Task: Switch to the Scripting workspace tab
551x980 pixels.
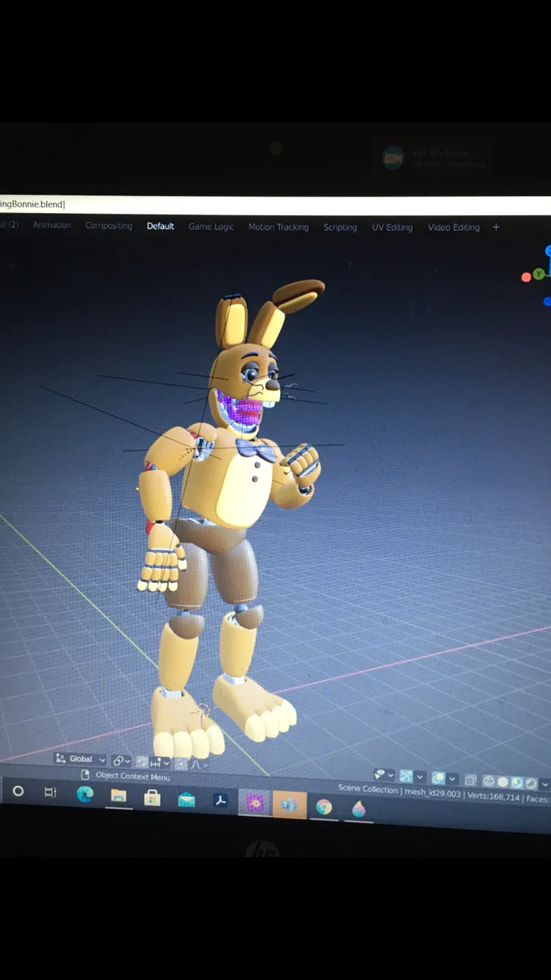Action: coord(340,227)
